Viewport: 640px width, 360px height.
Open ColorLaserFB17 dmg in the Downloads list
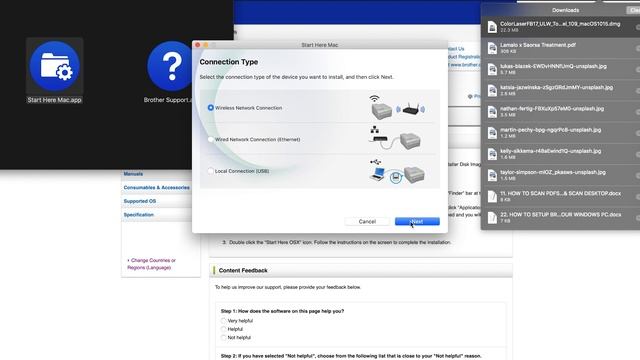pos(560,27)
